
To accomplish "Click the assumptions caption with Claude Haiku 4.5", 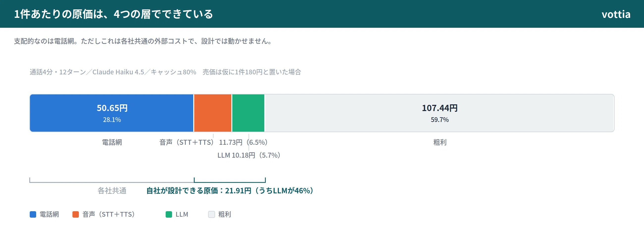I will pyautogui.click(x=165, y=72).
